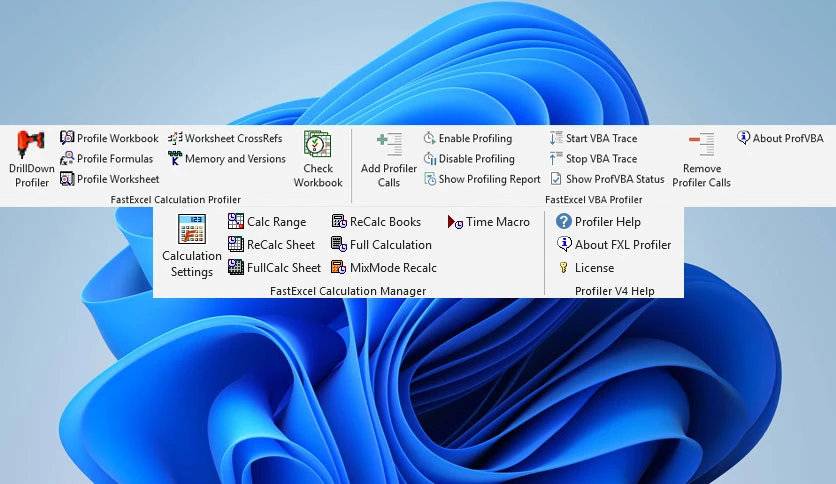Click the Calc Range icon
This screenshot has height=484, width=836.
[236, 221]
